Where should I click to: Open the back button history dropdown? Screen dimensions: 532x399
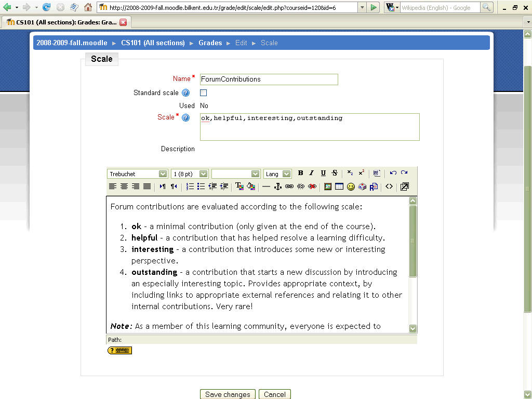click(17, 7)
